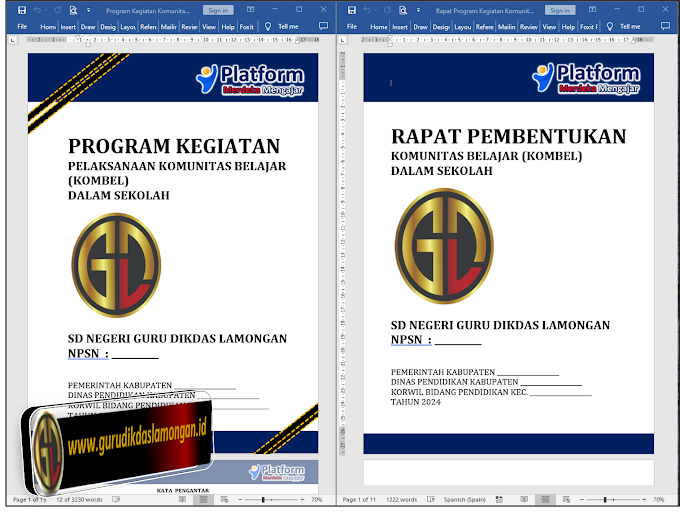Click the tab stop selector in left window ruler
This screenshot has width=680, height=521.
(13, 40)
